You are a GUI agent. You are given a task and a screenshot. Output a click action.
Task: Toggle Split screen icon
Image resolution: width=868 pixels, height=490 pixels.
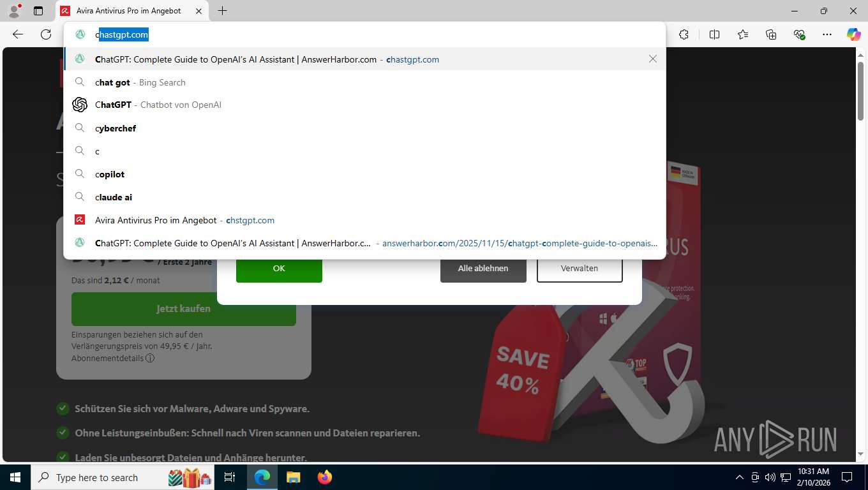pyautogui.click(x=714, y=34)
